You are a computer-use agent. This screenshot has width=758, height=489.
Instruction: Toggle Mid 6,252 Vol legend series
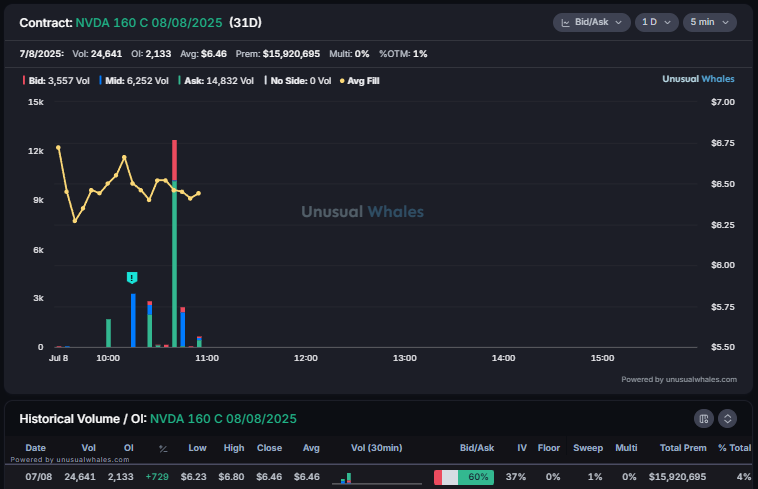(134, 81)
